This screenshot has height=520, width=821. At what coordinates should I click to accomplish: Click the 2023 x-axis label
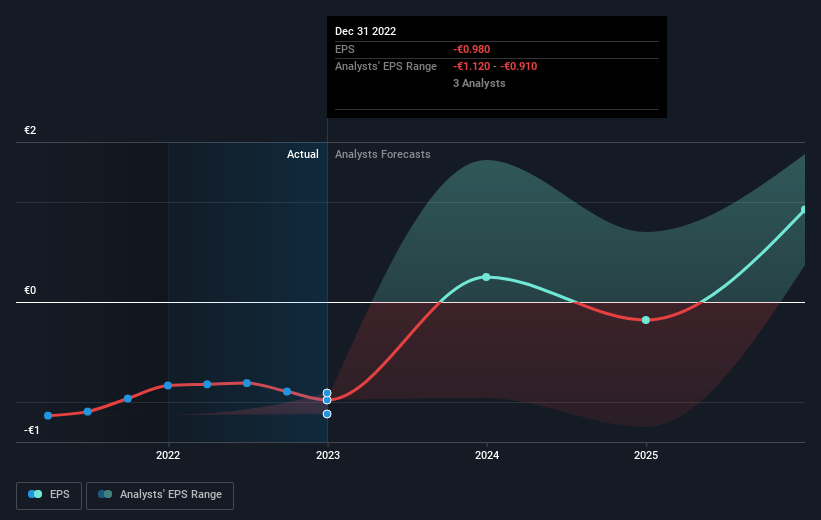[x=328, y=456]
